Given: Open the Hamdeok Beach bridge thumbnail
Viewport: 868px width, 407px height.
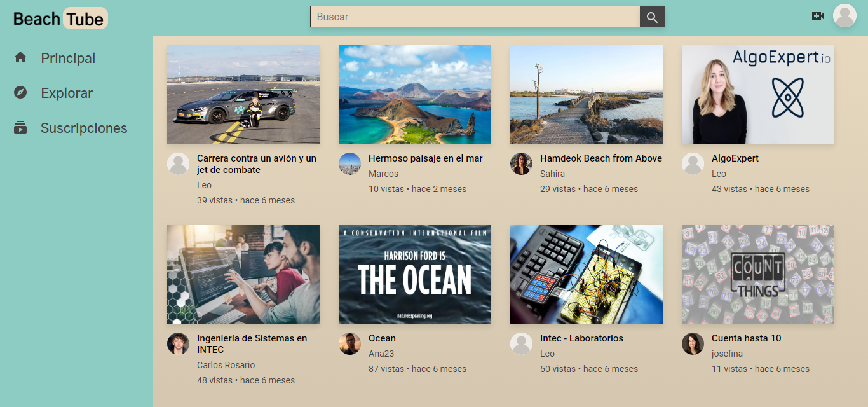Looking at the screenshot, I should pyautogui.click(x=587, y=94).
